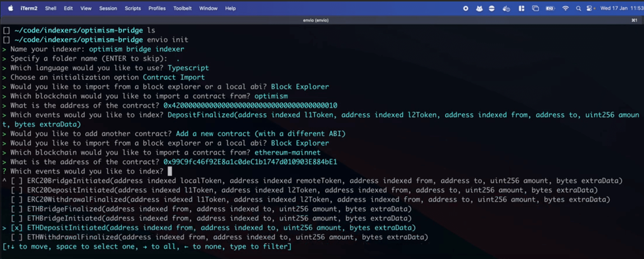The width and height of the screenshot is (644, 259).
Task: Click the screen recording indicator in menu bar
Action: (x=466, y=8)
